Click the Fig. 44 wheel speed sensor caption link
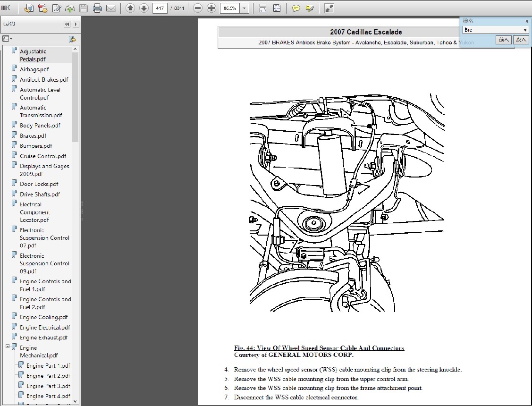This screenshot has height=406, width=532. click(x=319, y=348)
